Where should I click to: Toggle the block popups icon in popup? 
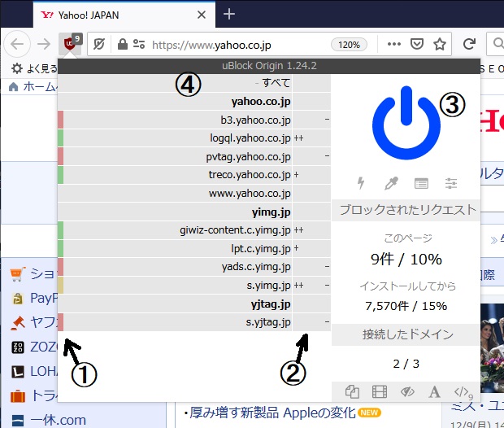(x=352, y=391)
